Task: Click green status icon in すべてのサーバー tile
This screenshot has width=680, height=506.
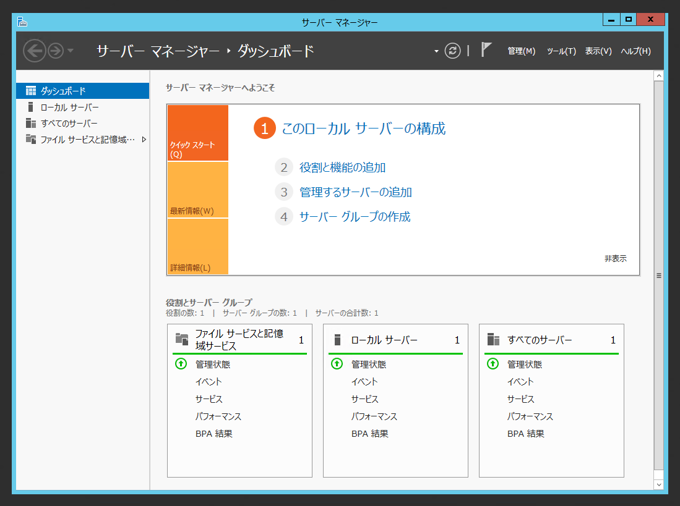Action: coord(493,364)
